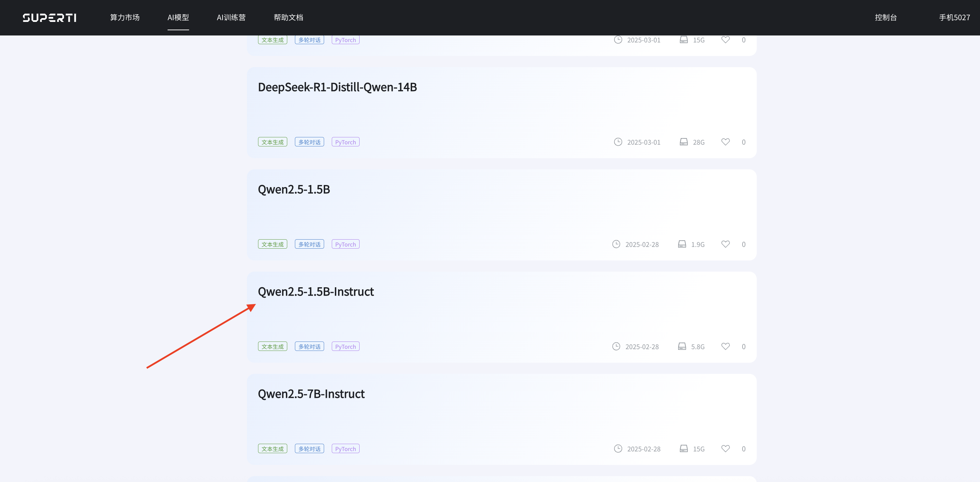
Task: Click the 手机5027 account entry
Action: pos(954,17)
